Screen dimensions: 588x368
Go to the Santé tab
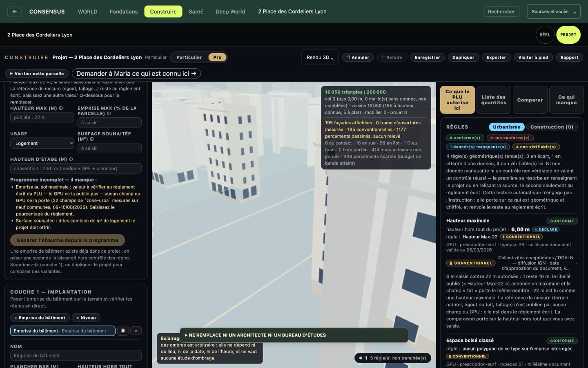[x=196, y=11]
